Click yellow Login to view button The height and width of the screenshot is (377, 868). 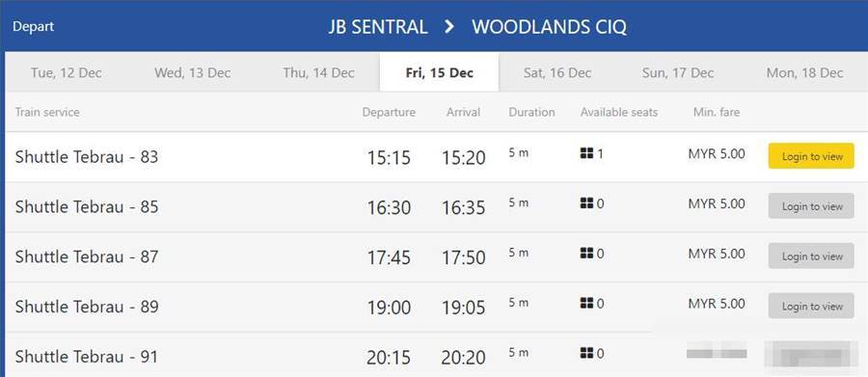coord(811,156)
